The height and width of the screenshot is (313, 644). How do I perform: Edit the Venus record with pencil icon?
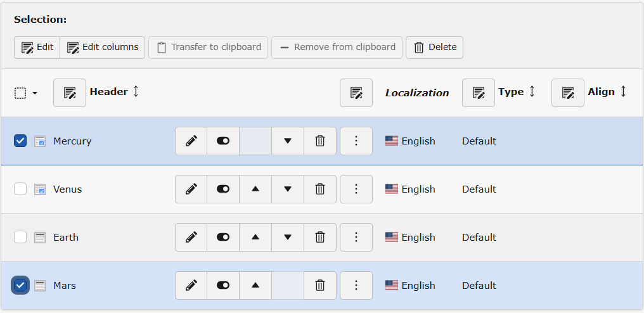(x=191, y=189)
